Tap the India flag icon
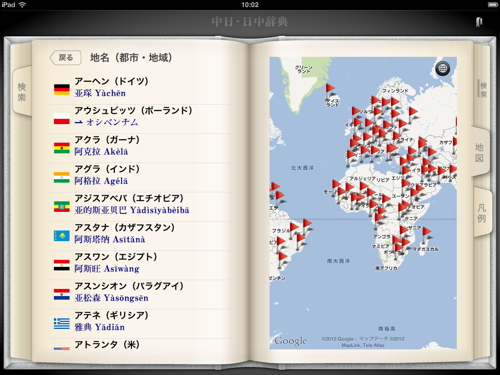 (62, 177)
